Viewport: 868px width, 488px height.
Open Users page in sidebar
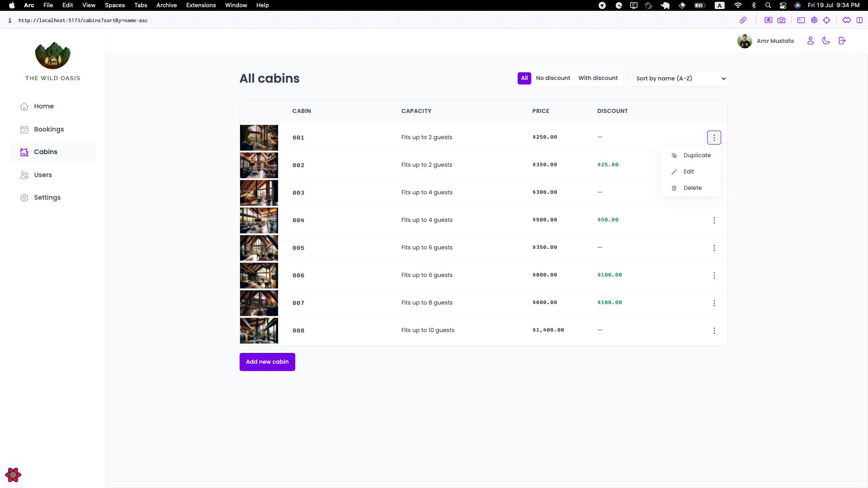tap(42, 175)
